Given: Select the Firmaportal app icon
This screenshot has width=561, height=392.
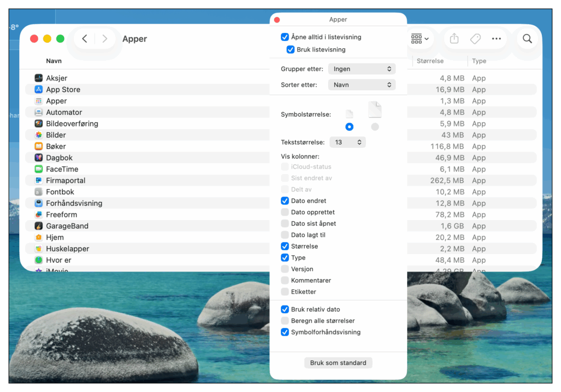Looking at the screenshot, I should (x=39, y=181).
